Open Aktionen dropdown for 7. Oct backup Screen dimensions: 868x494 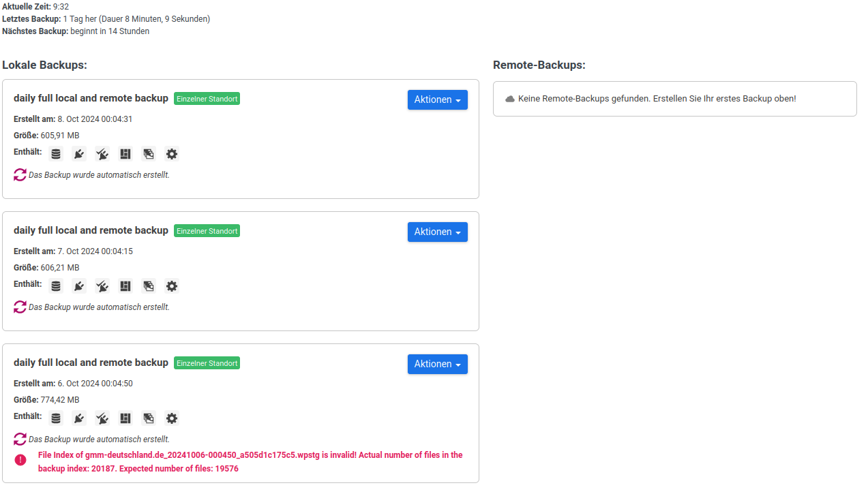[437, 232]
